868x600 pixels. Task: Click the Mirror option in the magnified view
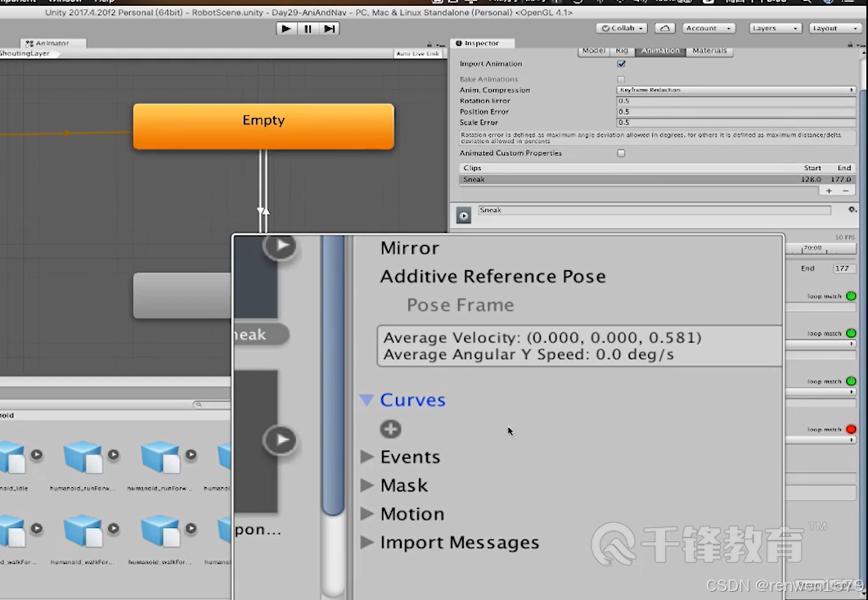(410, 248)
